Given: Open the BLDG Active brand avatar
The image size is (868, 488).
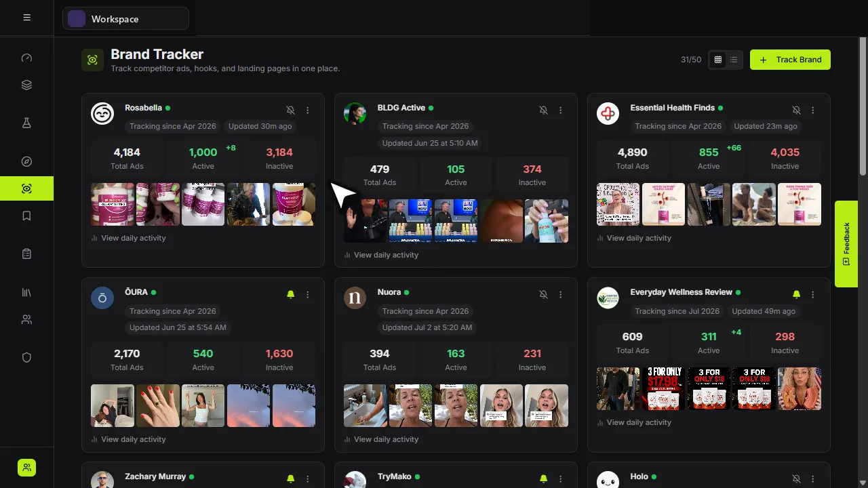Looking at the screenshot, I should point(355,113).
